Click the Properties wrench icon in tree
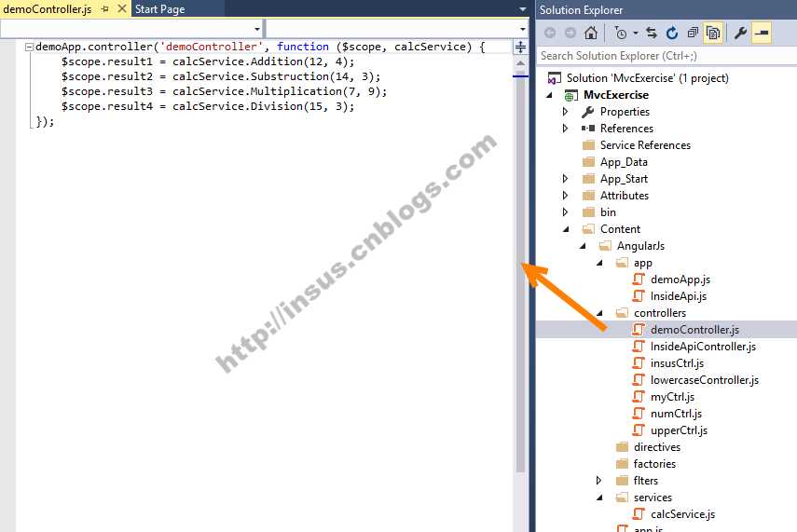Screen dimensions: 797x532 click(x=588, y=112)
